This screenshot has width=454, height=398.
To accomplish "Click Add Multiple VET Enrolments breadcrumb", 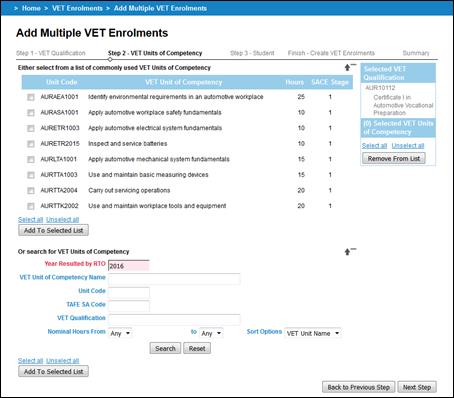I will tap(160, 8).
